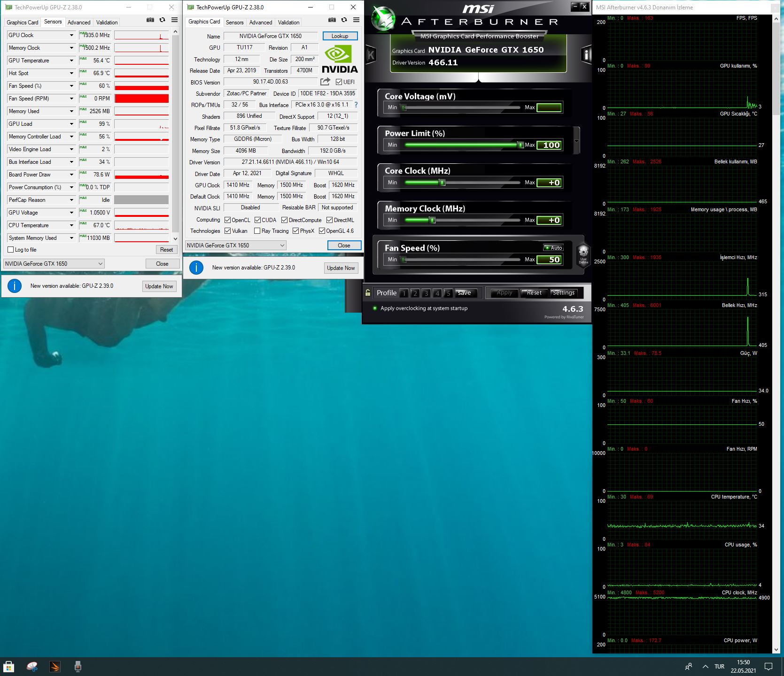The image size is (784, 676).
Task: Open Board Power Draw sensor dropdown
Action: (x=71, y=175)
